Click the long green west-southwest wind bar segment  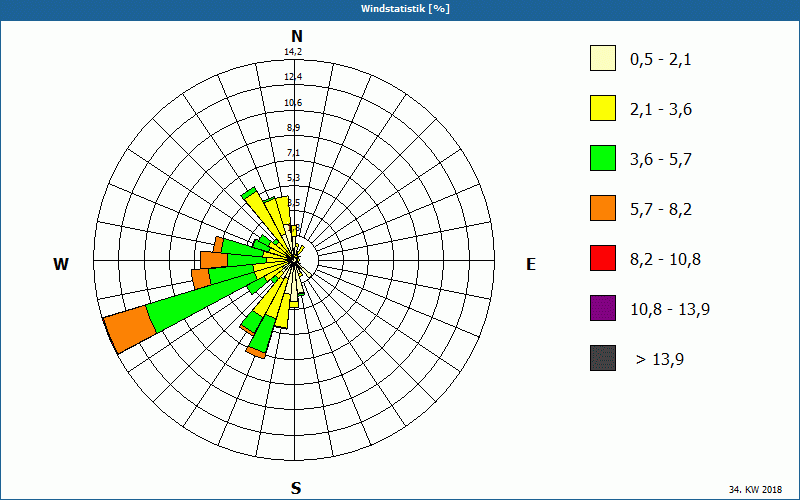click(204, 300)
